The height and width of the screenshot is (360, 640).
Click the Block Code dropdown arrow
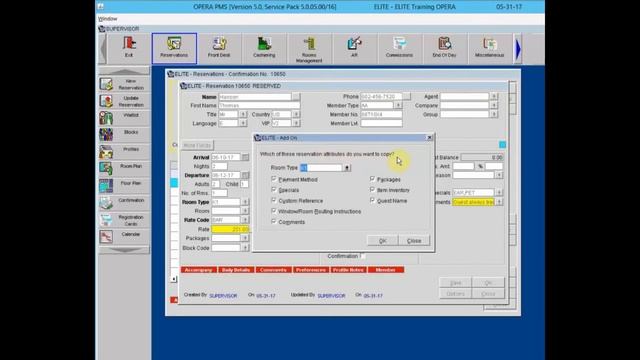pyautogui.click(x=245, y=248)
